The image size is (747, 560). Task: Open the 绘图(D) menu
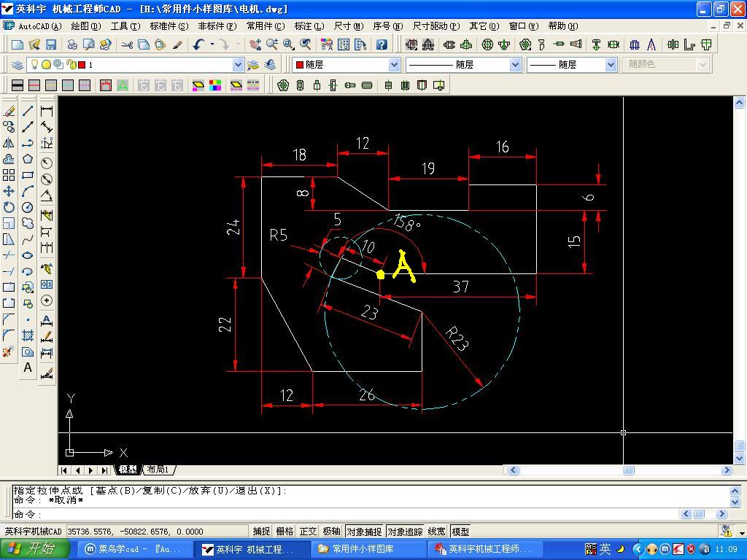pos(86,26)
